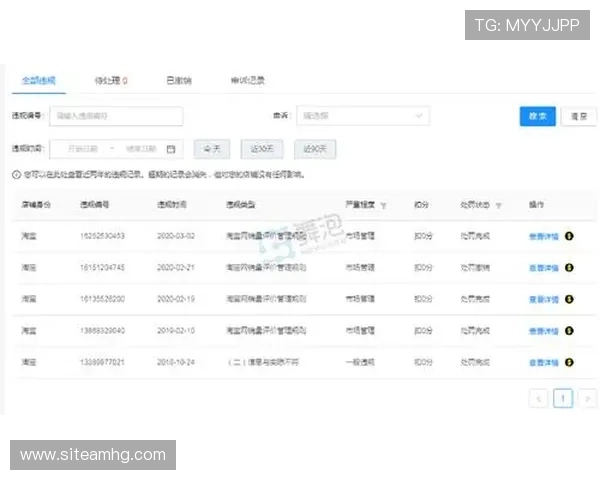Switch to the 申诉记录 appeal records tab
This screenshot has height=480, width=600.
(x=248, y=80)
